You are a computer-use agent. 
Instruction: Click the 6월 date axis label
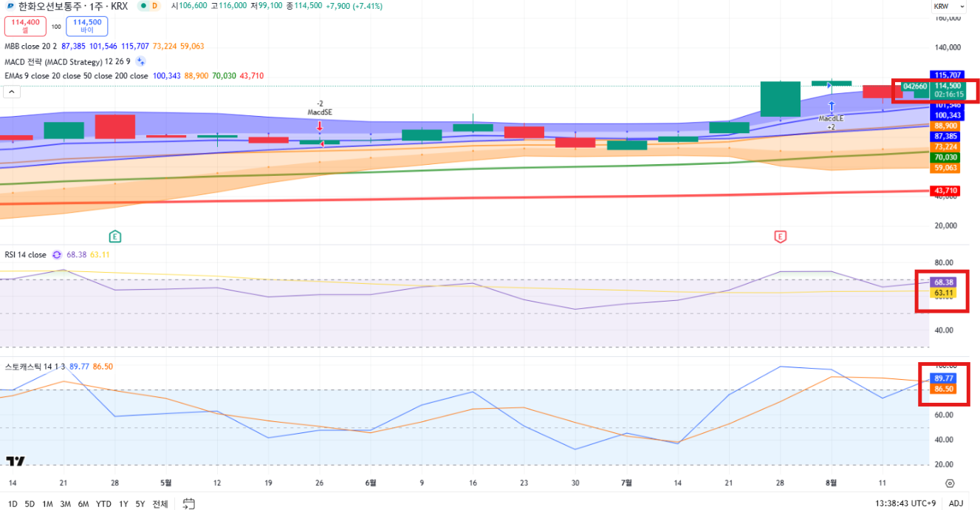(371, 483)
